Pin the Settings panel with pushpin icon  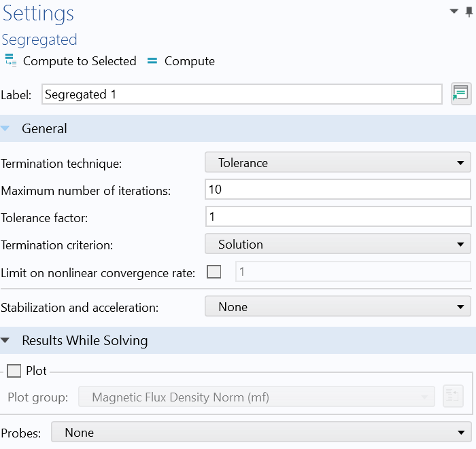click(x=469, y=10)
